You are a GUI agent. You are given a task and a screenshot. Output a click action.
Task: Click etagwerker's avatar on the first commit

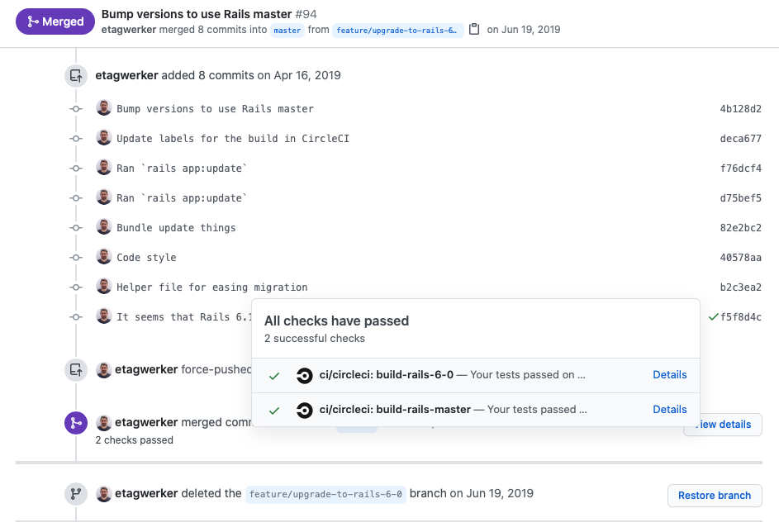coord(103,107)
